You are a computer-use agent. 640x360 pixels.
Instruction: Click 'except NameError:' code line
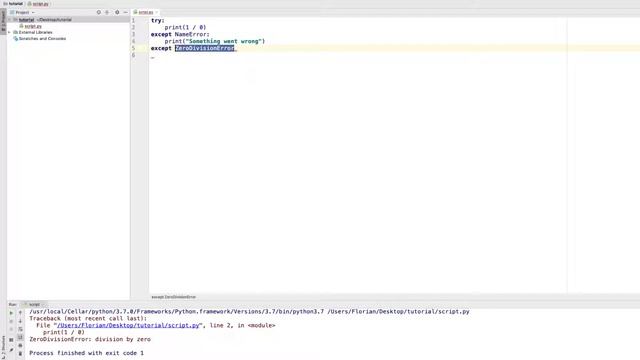(180, 34)
